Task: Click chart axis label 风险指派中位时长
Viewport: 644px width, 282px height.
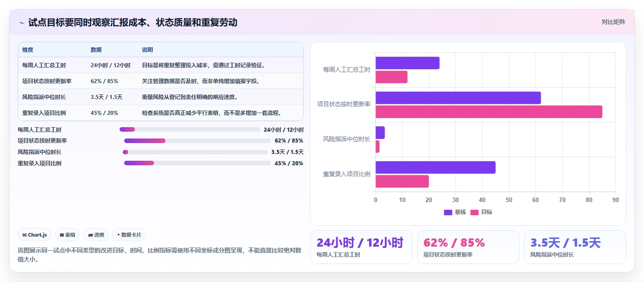Action: tap(346, 139)
